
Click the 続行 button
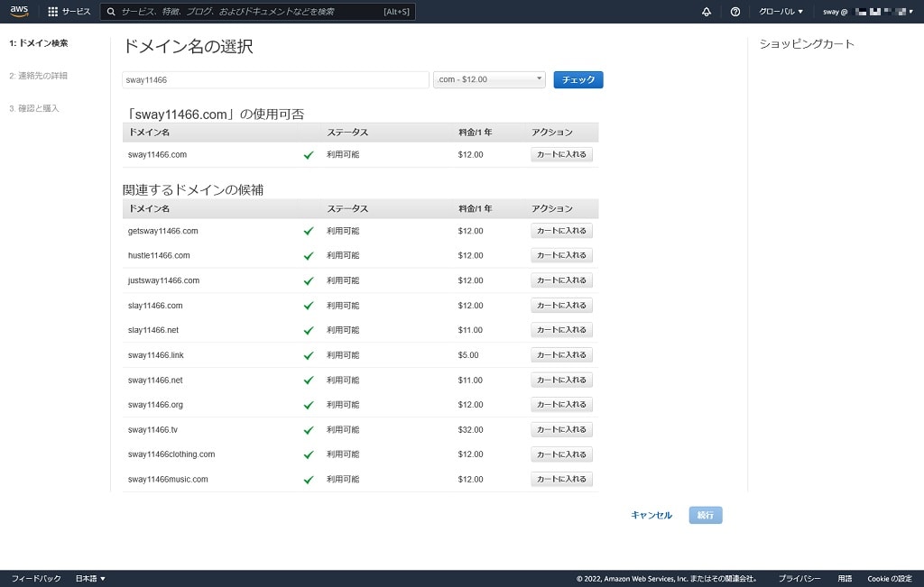[x=706, y=515]
